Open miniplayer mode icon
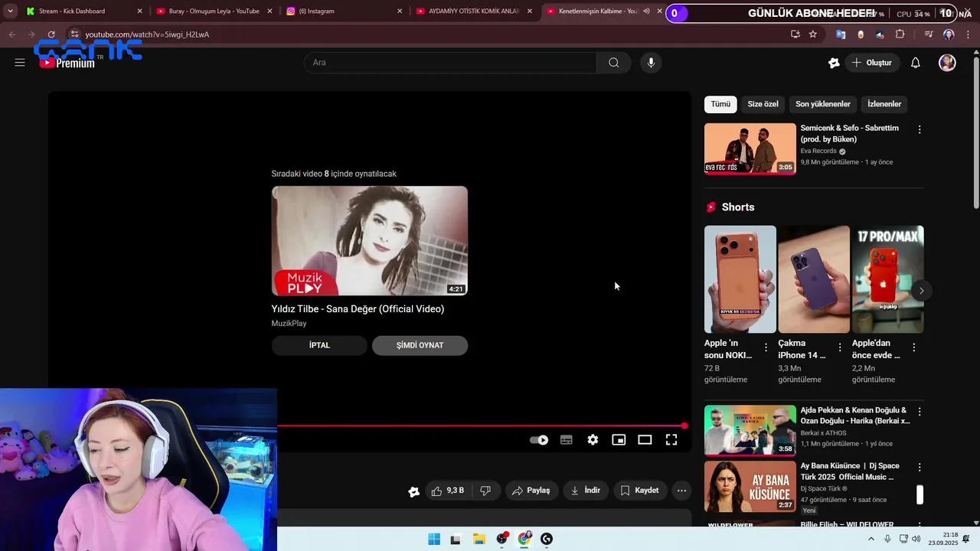Image resolution: width=980 pixels, height=551 pixels. [x=619, y=440]
